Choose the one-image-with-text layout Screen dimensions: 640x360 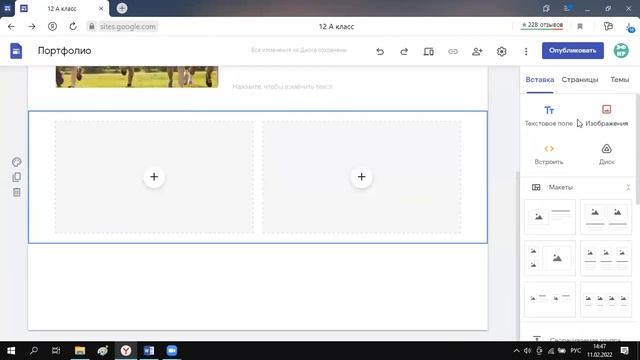pos(550,217)
